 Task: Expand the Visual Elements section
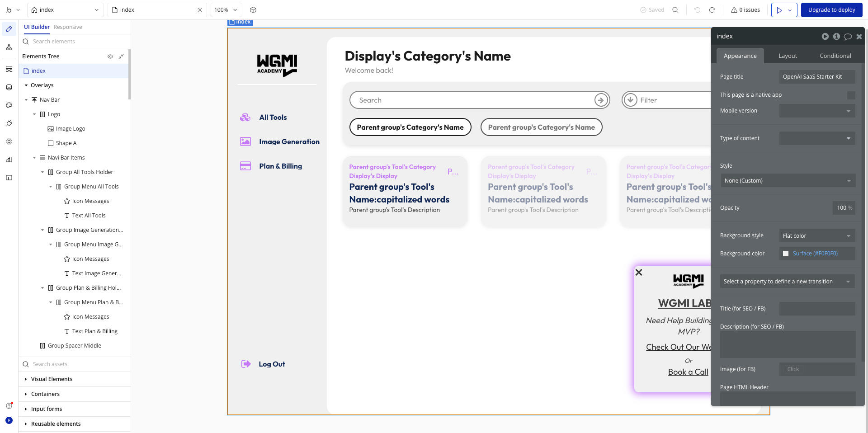[26, 379]
